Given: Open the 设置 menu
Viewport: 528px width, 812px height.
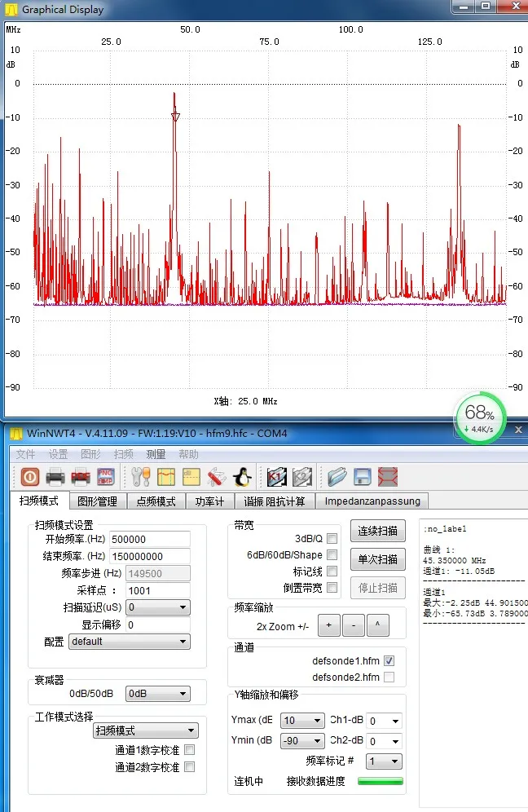Looking at the screenshot, I should click(58, 454).
